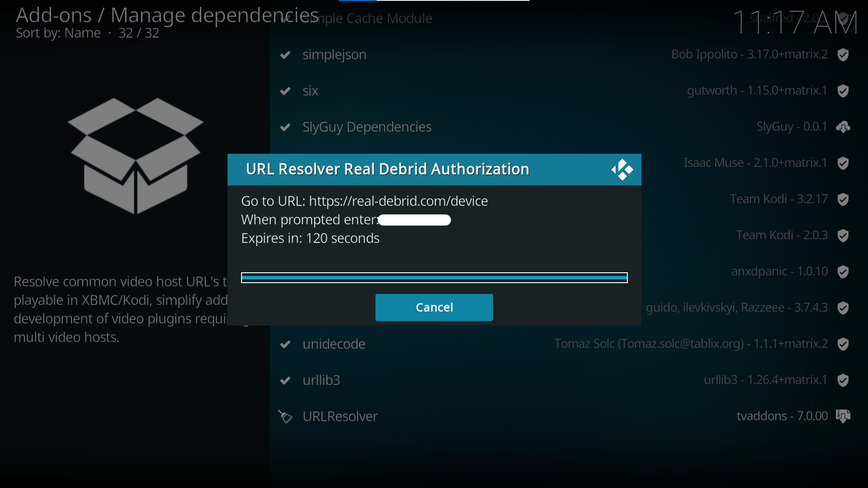Select the URLResolver entry in the list
The image size is (868, 488).
coord(340,416)
